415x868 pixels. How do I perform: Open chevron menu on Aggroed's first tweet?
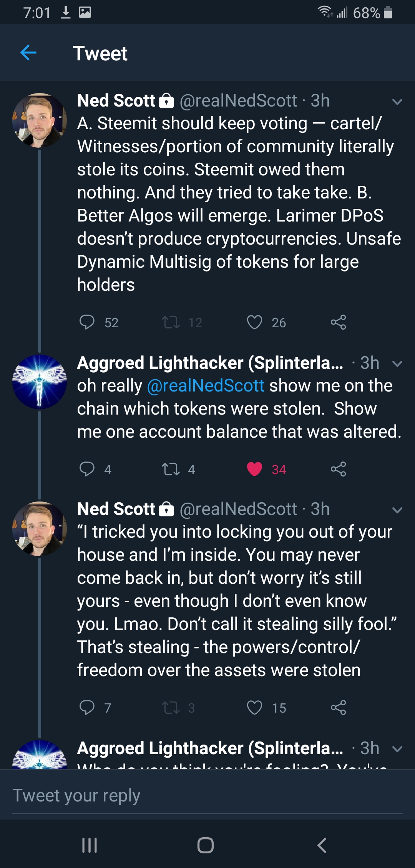click(397, 364)
